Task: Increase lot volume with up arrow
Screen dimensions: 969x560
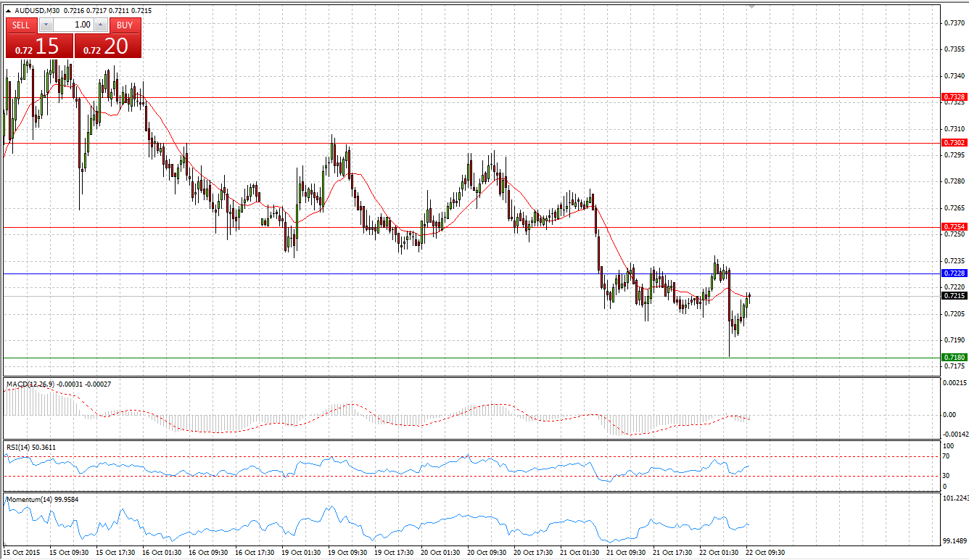Action: [101, 25]
